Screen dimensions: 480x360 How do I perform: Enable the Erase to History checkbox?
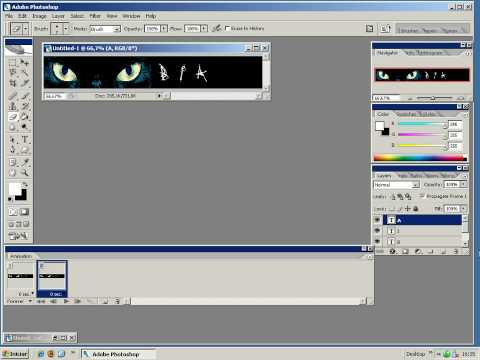pos(228,29)
